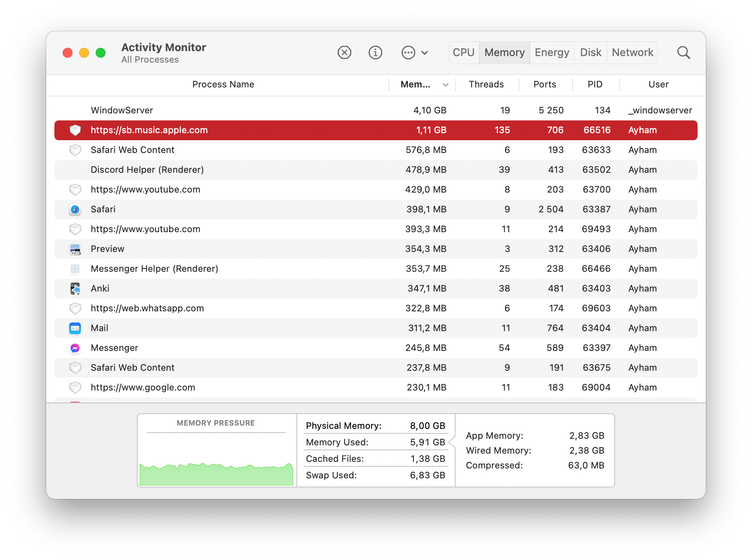This screenshot has height=560, width=752.
Task: Click the 353,7 MB memory value
Action: 426,269
